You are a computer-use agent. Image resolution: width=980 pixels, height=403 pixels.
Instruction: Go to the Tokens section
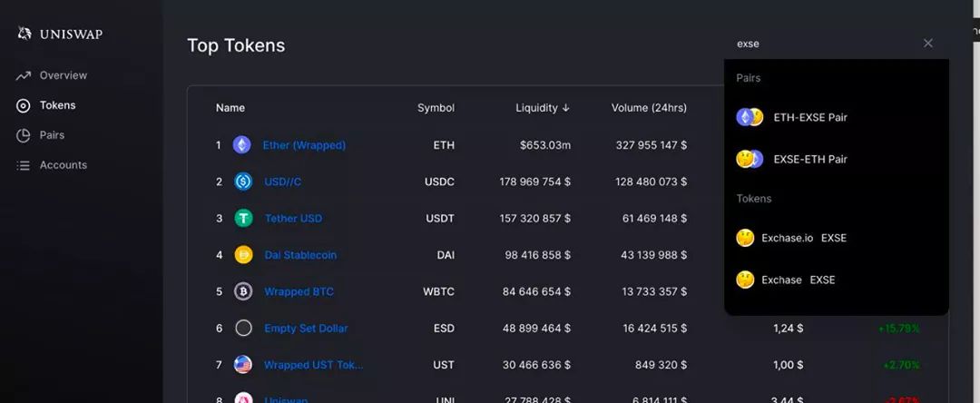pos(57,105)
